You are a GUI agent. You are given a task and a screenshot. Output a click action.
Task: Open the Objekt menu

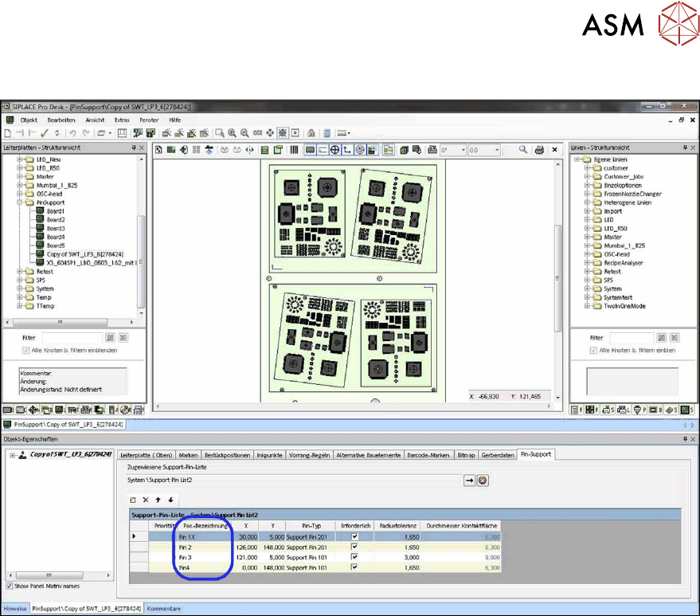[x=29, y=120]
